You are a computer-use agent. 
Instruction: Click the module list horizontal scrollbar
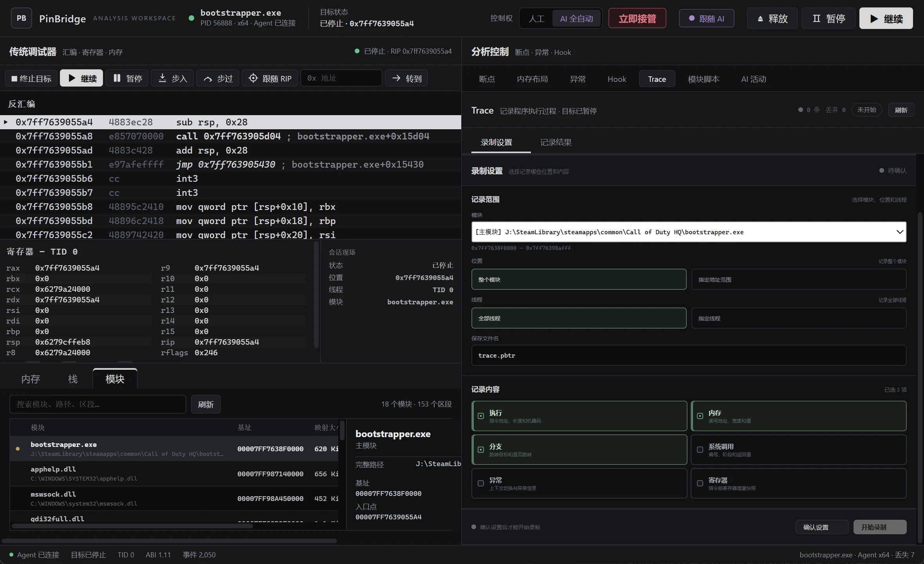click(132, 526)
